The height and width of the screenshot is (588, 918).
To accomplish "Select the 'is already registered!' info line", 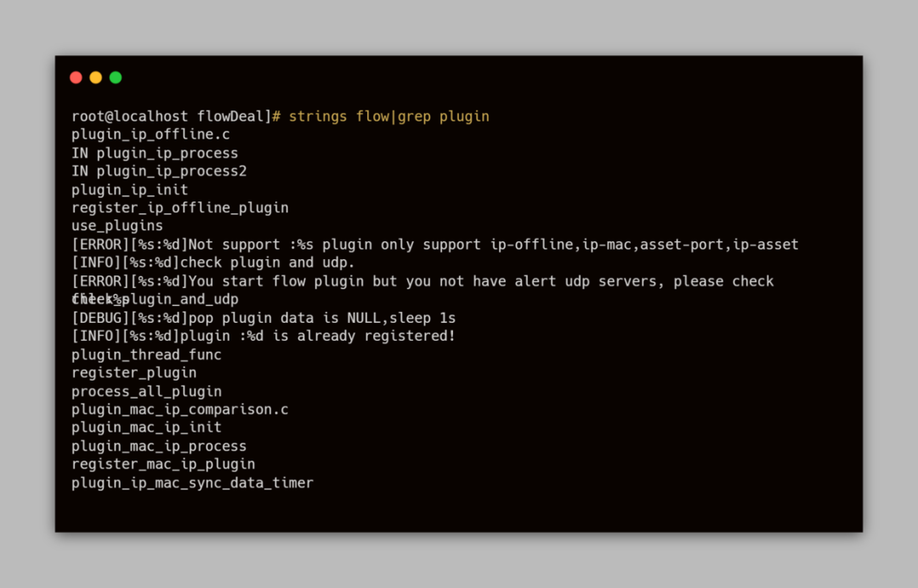I will coord(263,336).
